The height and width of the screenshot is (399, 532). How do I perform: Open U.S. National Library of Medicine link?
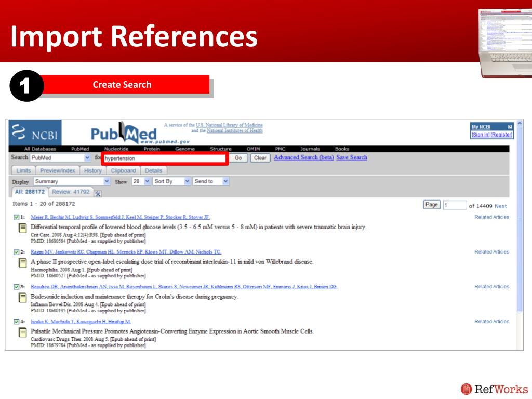pos(229,125)
